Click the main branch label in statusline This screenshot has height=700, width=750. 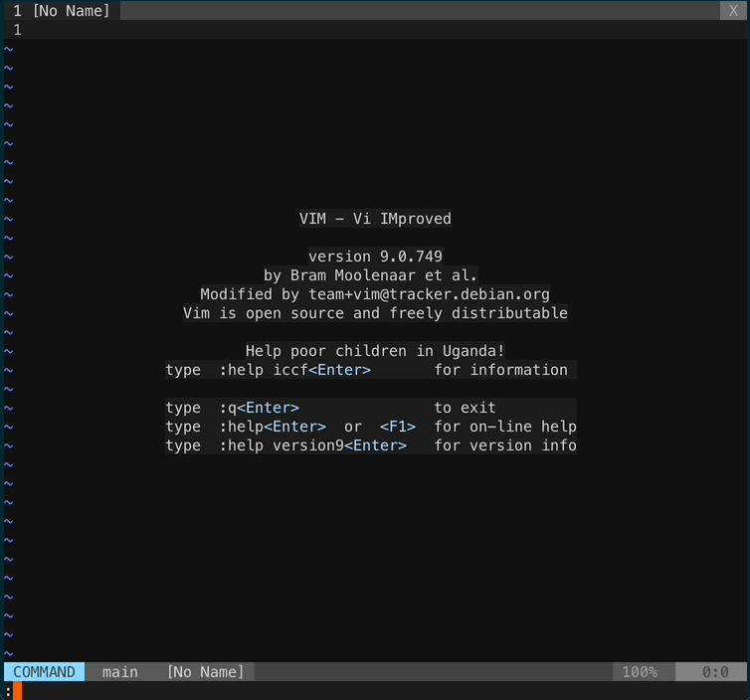pos(120,672)
